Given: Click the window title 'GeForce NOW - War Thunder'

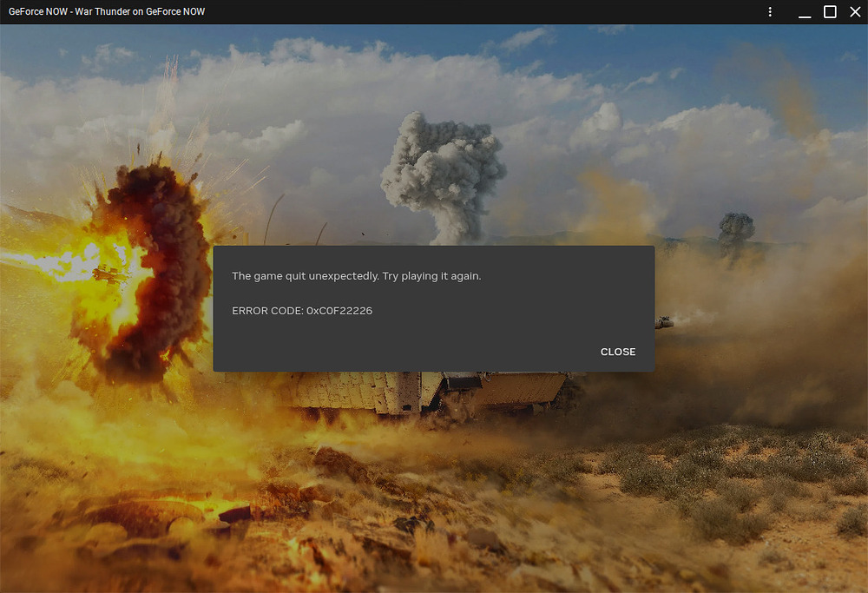Looking at the screenshot, I should pos(107,11).
